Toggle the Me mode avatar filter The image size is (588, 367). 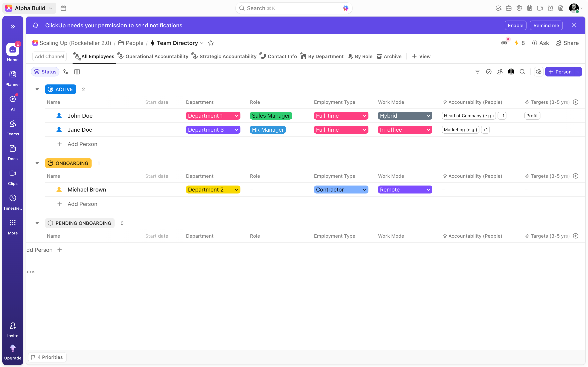point(511,72)
